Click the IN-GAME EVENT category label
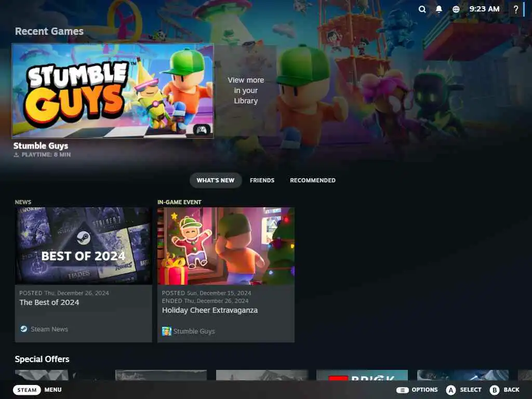The image size is (532, 399). [179, 202]
